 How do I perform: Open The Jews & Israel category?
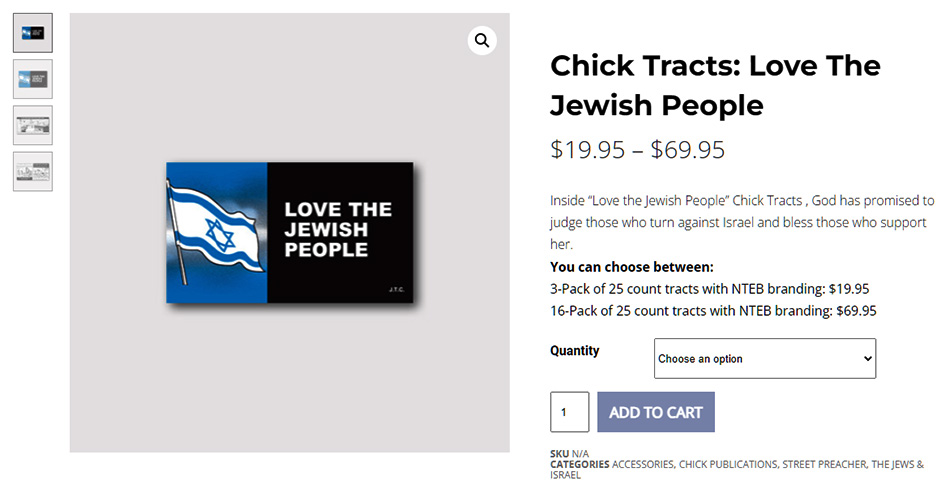click(x=897, y=465)
